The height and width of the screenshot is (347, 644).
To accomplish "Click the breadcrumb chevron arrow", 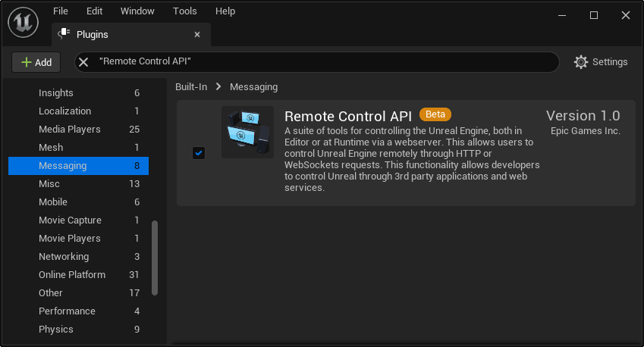I will click(x=218, y=87).
